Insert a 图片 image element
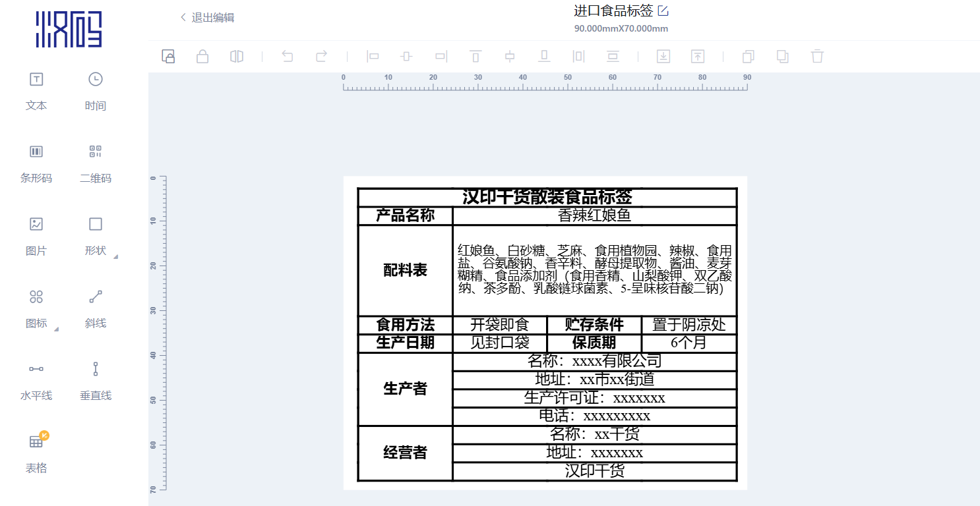Image resolution: width=980 pixels, height=506 pixels. click(36, 236)
